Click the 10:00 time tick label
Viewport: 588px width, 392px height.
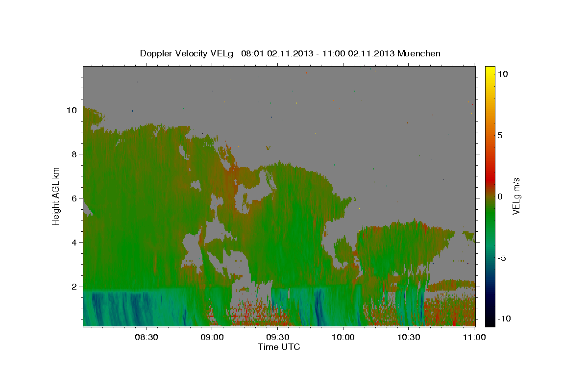(x=343, y=337)
